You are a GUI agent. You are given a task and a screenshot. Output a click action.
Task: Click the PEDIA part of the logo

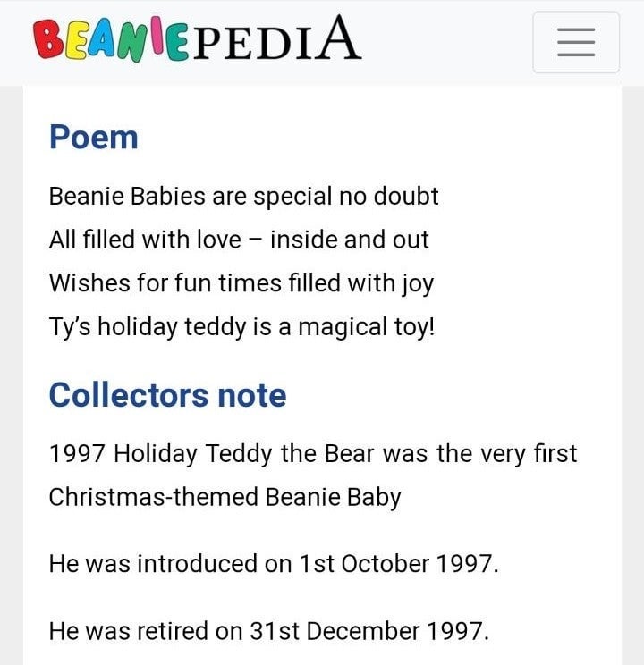(x=276, y=38)
